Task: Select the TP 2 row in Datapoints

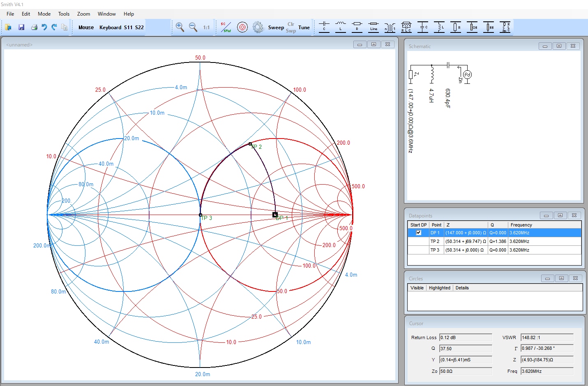Action: (x=494, y=241)
